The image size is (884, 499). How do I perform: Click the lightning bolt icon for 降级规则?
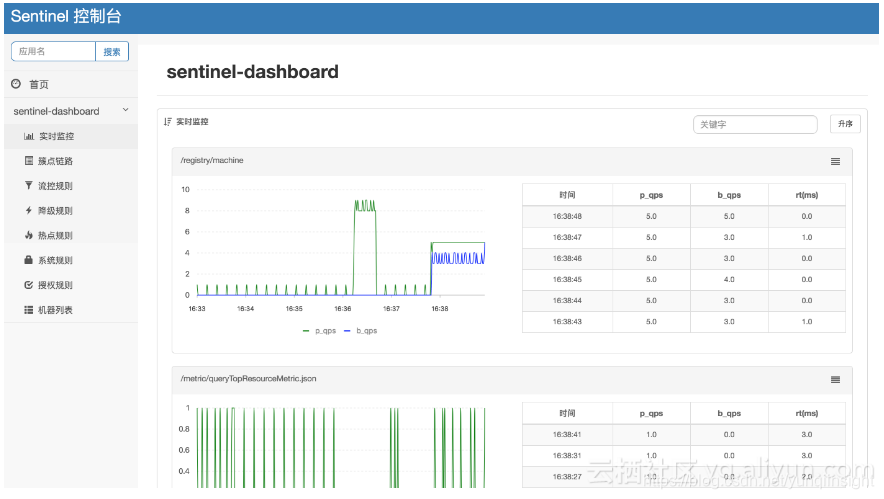click(x=29, y=210)
